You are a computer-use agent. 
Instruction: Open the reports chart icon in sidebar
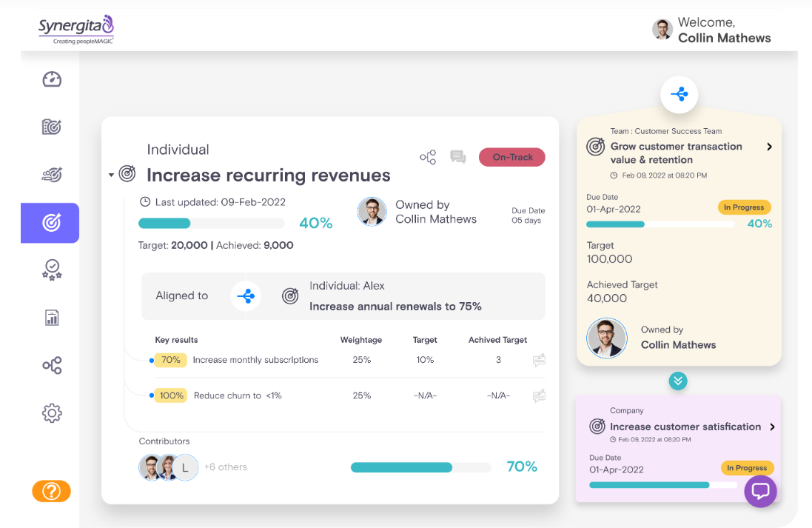(x=52, y=318)
